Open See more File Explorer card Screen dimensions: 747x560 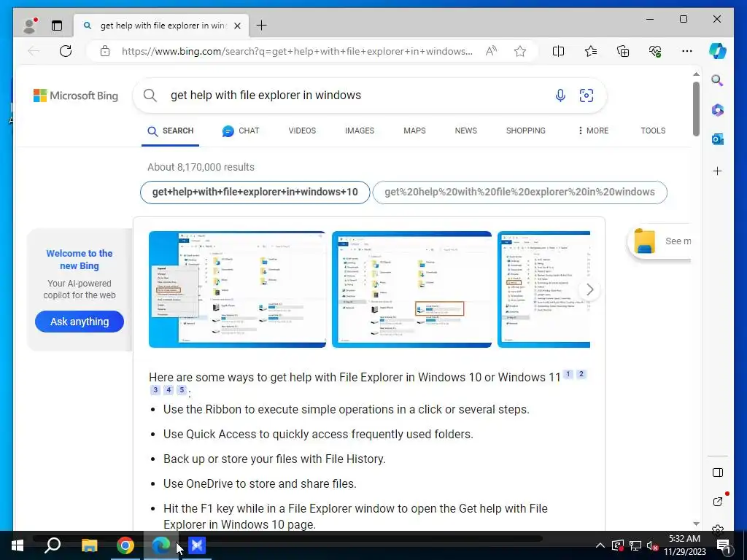pos(659,241)
